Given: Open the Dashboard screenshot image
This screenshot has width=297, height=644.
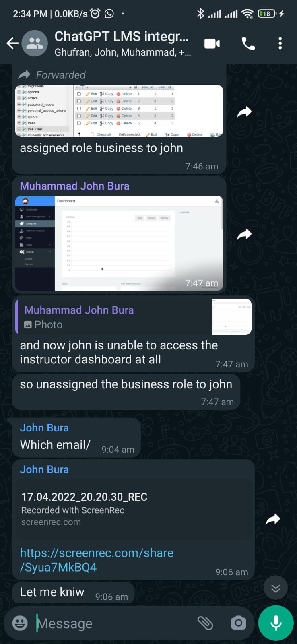Looking at the screenshot, I should [119, 243].
